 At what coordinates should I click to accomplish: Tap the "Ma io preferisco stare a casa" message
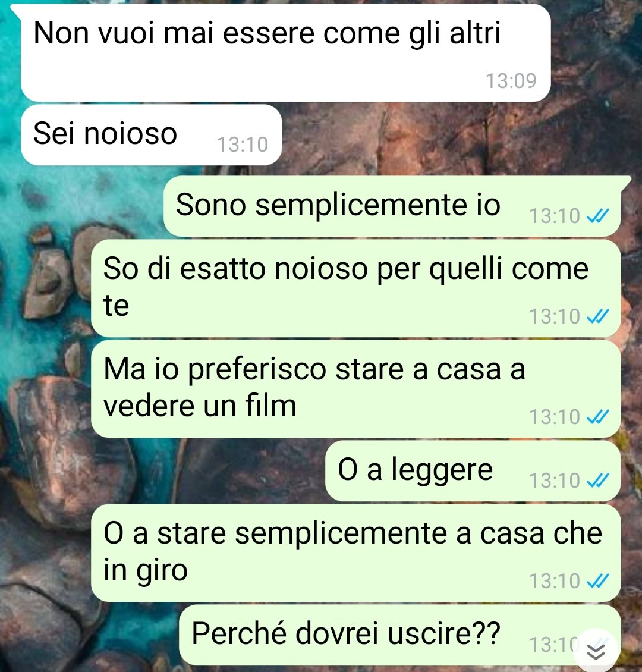[356, 389]
